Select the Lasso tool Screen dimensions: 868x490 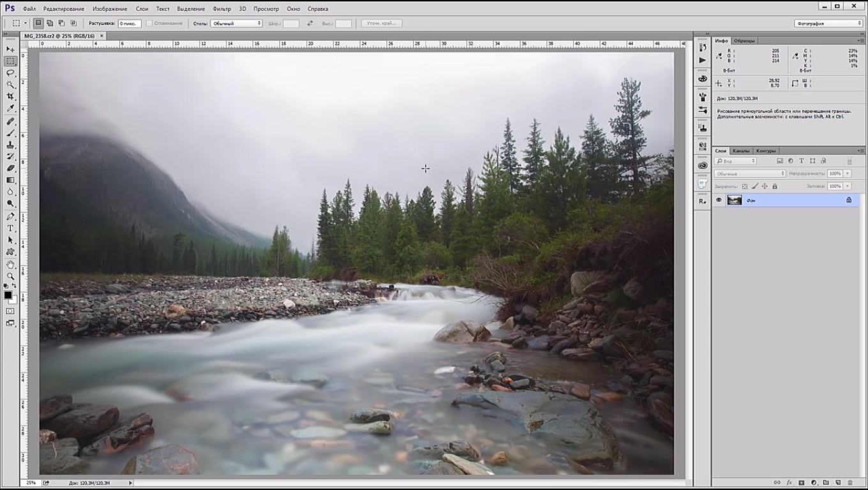pyautogui.click(x=10, y=73)
